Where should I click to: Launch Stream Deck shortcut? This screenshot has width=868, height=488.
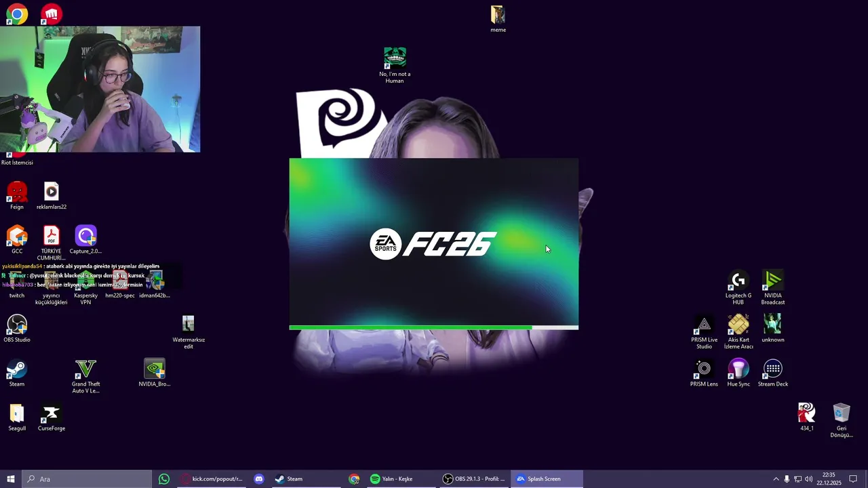(x=772, y=373)
